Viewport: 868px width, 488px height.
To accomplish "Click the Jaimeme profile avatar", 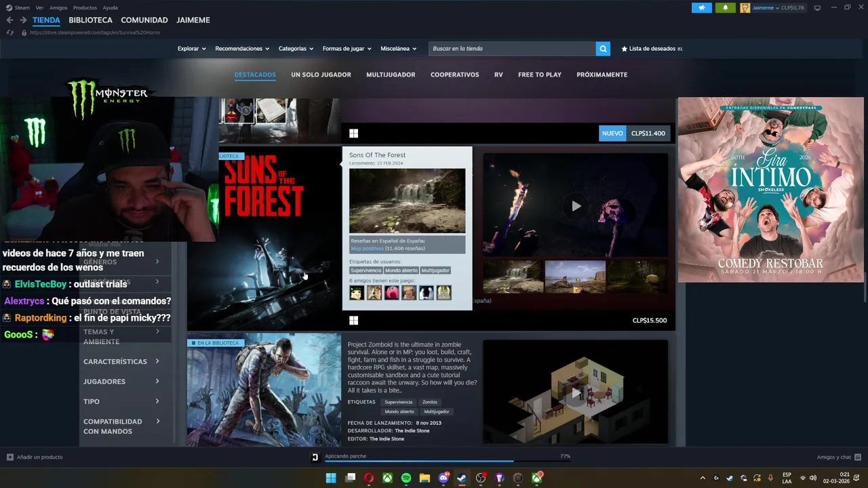I will tap(745, 8).
